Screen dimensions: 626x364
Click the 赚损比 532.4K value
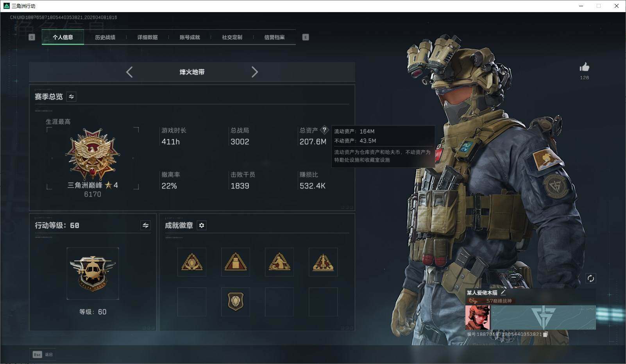pos(313,186)
